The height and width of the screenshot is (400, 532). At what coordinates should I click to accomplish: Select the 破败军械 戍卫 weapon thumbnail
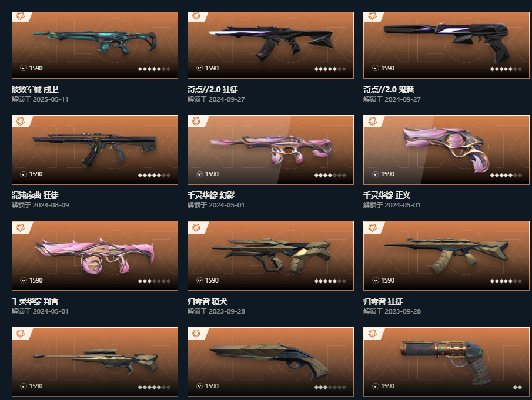(95, 45)
